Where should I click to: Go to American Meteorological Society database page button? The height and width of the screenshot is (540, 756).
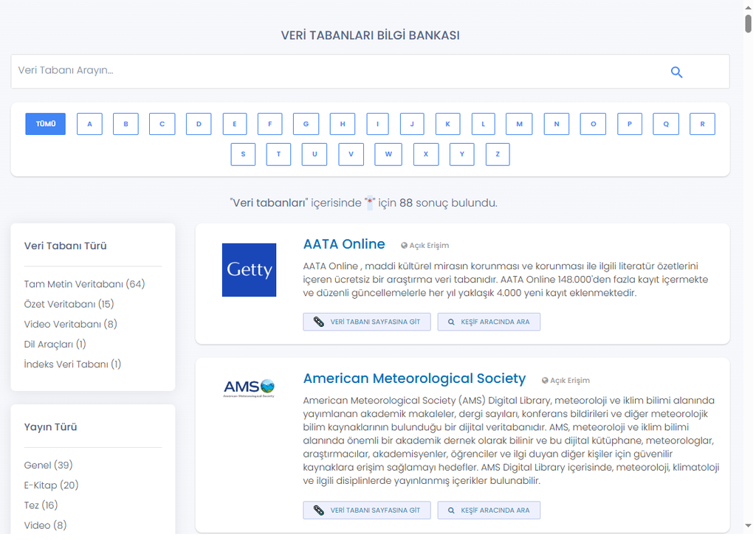tap(367, 510)
